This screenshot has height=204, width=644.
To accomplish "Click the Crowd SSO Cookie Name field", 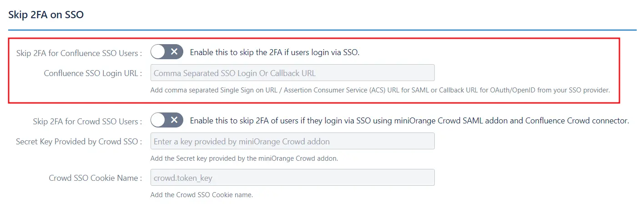I will (x=292, y=178).
